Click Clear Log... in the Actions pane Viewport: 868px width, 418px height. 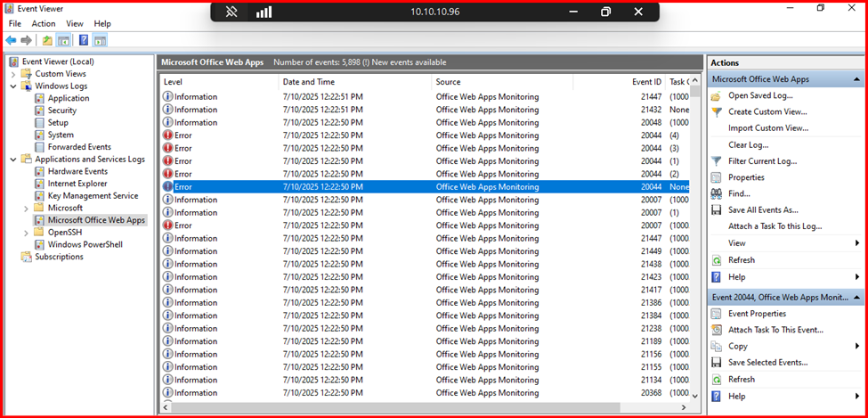(748, 144)
